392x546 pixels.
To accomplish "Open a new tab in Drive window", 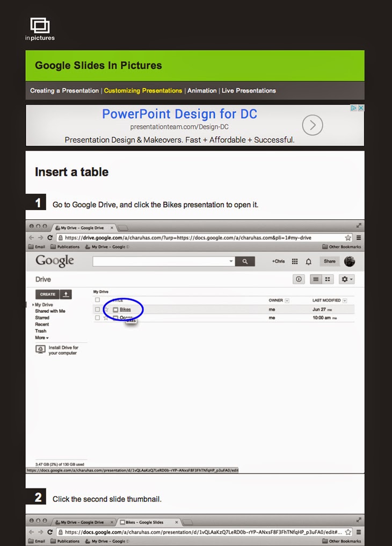I will [123, 228].
